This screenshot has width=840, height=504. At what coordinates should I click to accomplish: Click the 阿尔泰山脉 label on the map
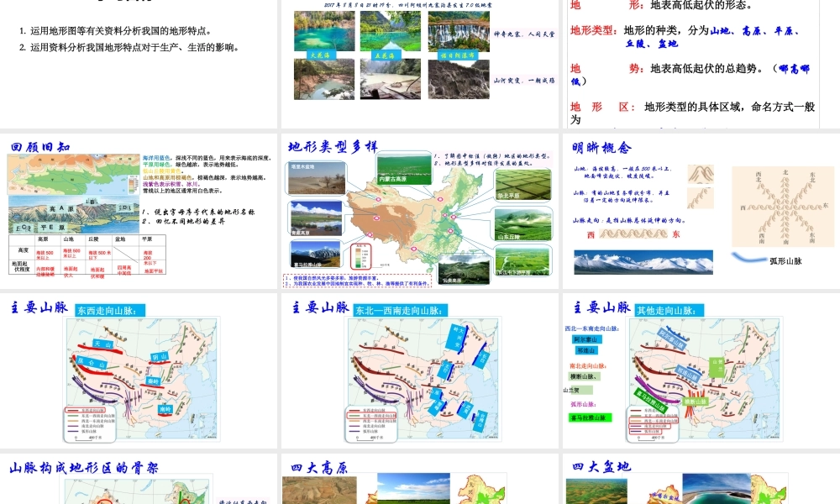tap(671, 339)
